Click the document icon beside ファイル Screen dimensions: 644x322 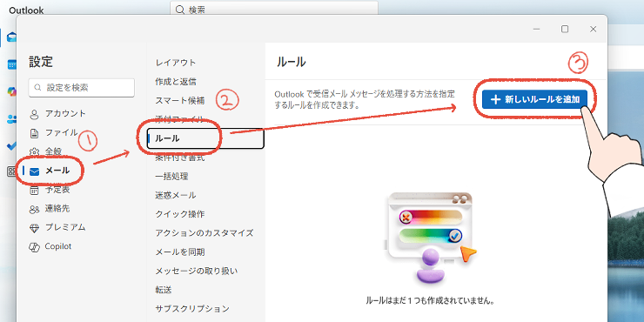tap(35, 133)
